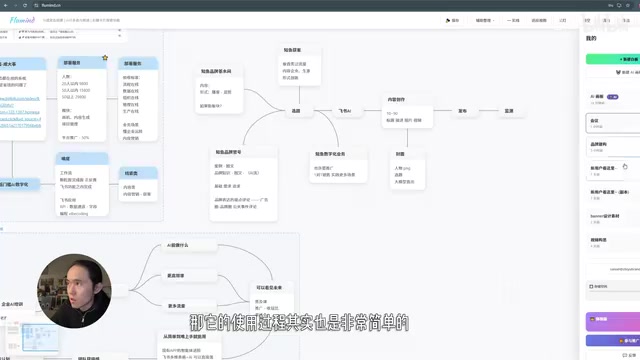Open the first 新用户看这里 whiteboard
The height and width of the screenshot is (360, 640).
(613, 171)
